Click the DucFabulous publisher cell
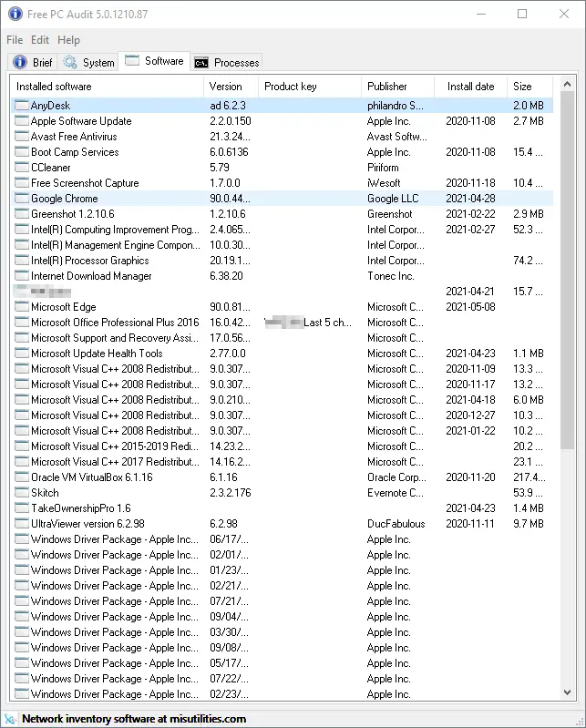586x728 pixels. coord(396,524)
